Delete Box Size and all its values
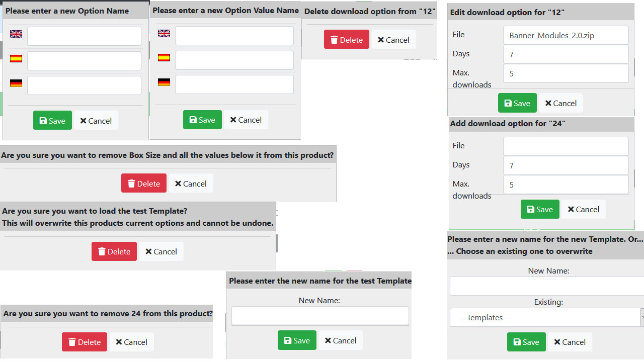Image resolution: width=644 pixels, height=362 pixels. pyautogui.click(x=144, y=184)
